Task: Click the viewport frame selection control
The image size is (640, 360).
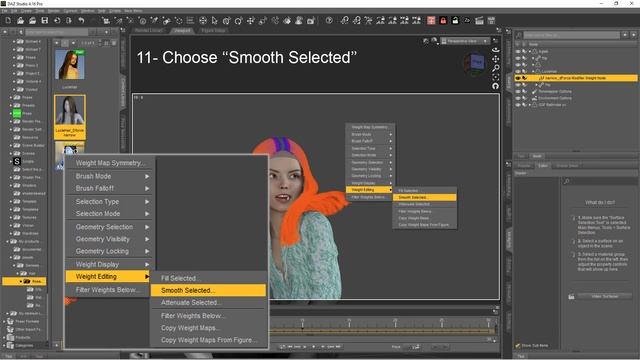Action: pyautogui.click(x=496, y=77)
